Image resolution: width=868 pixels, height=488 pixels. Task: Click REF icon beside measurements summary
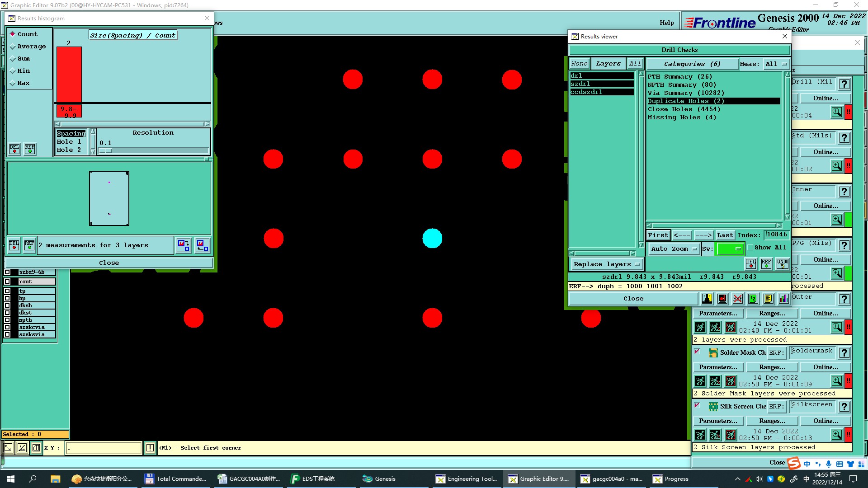tap(29, 245)
